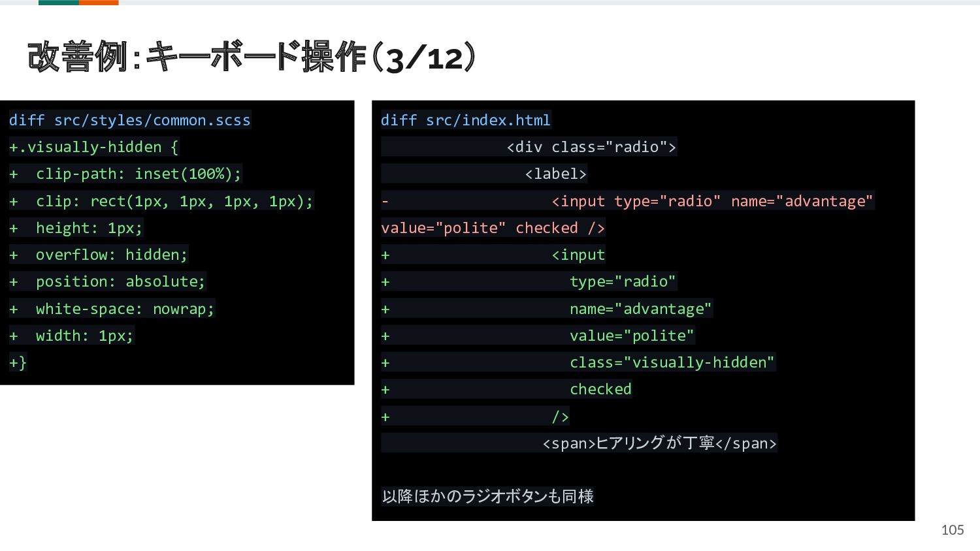Click the span ヒアリングが丁寧 line

659,443
